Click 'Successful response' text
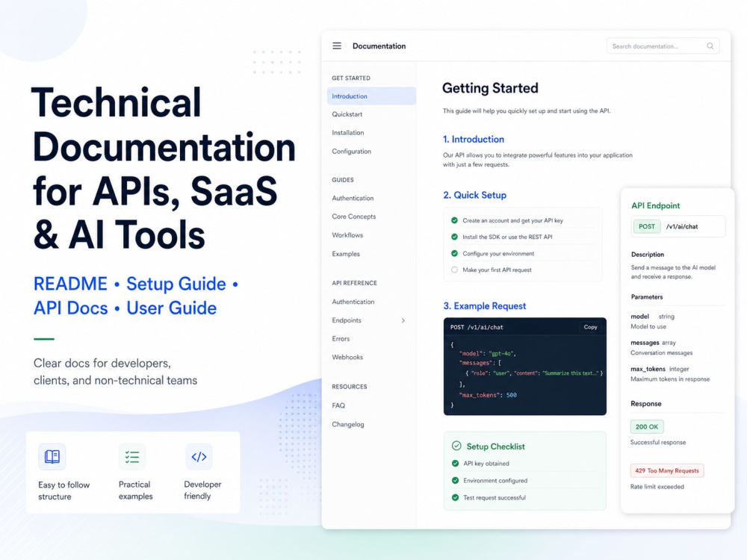This screenshot has width=747, height=560. (x=658, y=442)
